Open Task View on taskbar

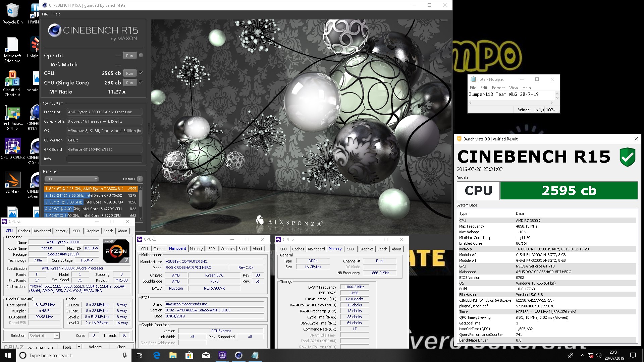[x=140, y=355]
